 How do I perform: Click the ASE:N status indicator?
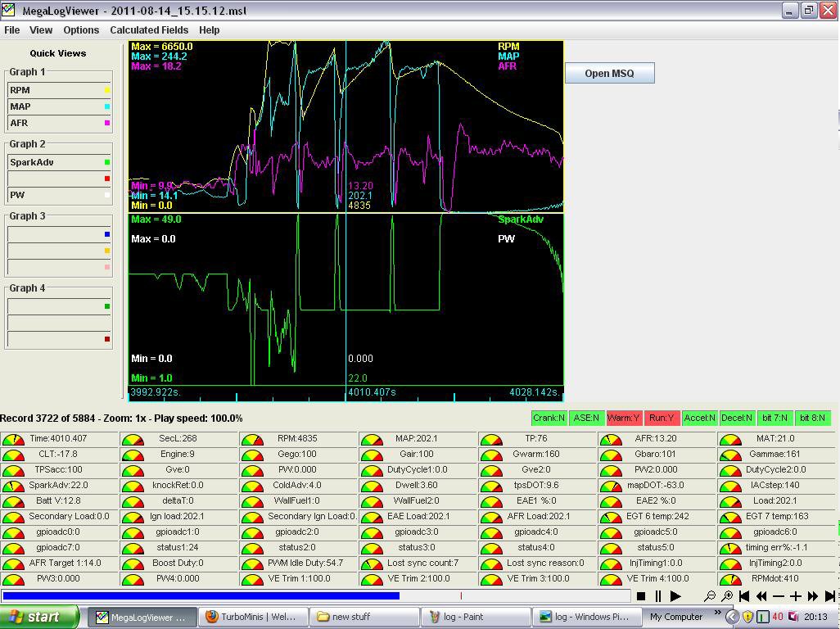click(x=586, y=418)
